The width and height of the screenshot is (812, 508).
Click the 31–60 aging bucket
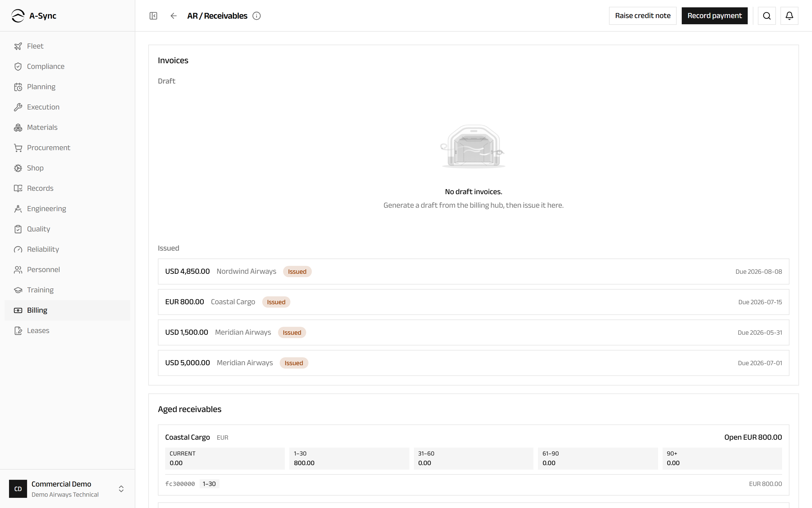[x=473, y=458]
